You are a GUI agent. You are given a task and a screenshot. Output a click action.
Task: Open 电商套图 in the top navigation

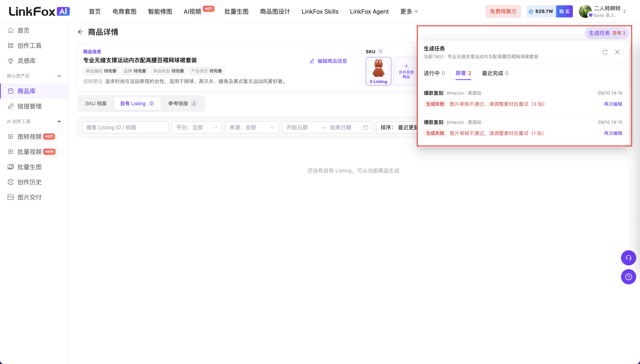[x=124, y=12]
